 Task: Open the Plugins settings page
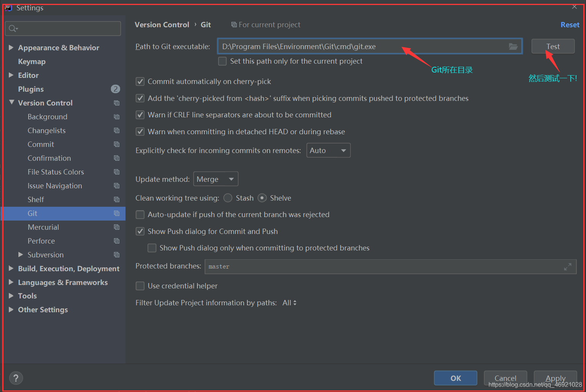tap(31, 89)
